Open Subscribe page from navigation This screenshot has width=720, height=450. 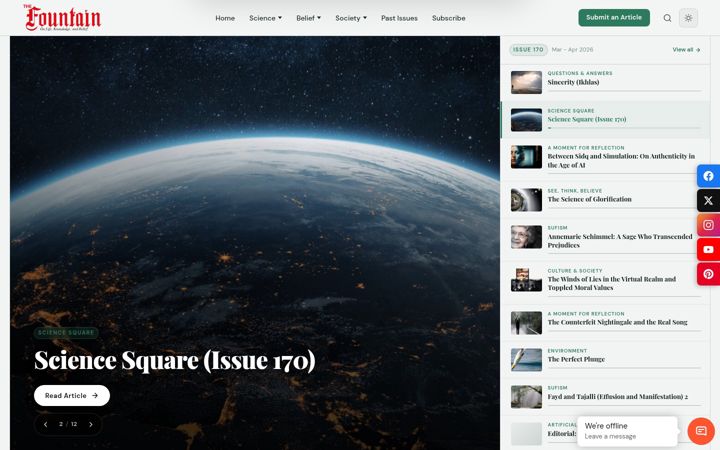[x=449, y=18]
